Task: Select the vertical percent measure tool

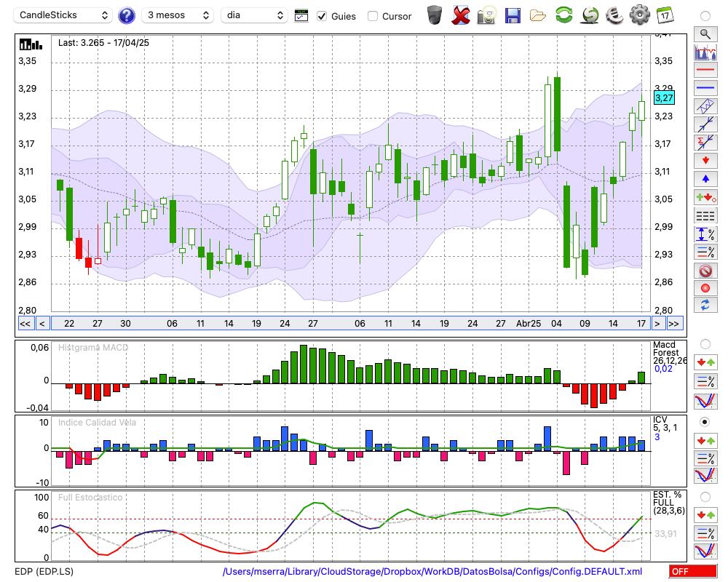Action: tap(705, 234)
